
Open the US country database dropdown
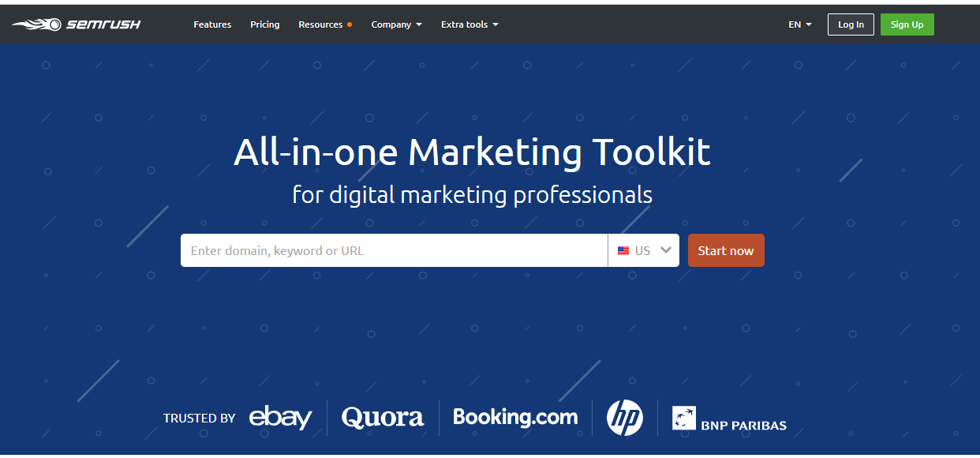(644, 250)
